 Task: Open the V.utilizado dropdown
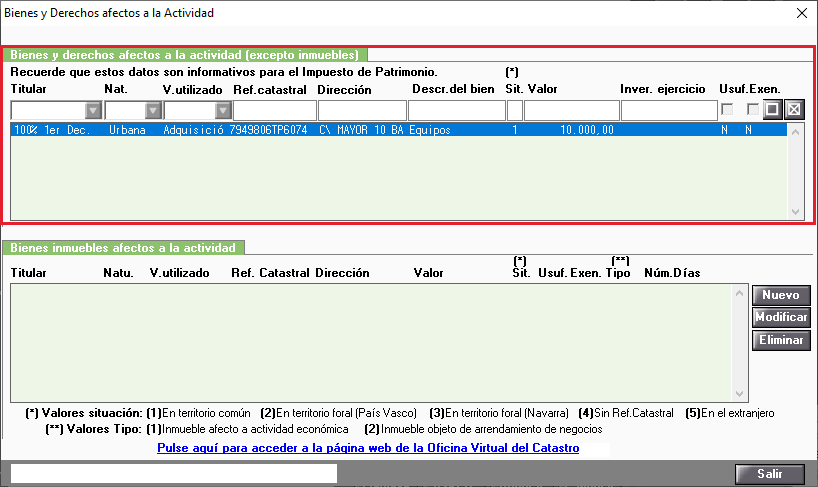pyautogui.click(x=223, y=111)
